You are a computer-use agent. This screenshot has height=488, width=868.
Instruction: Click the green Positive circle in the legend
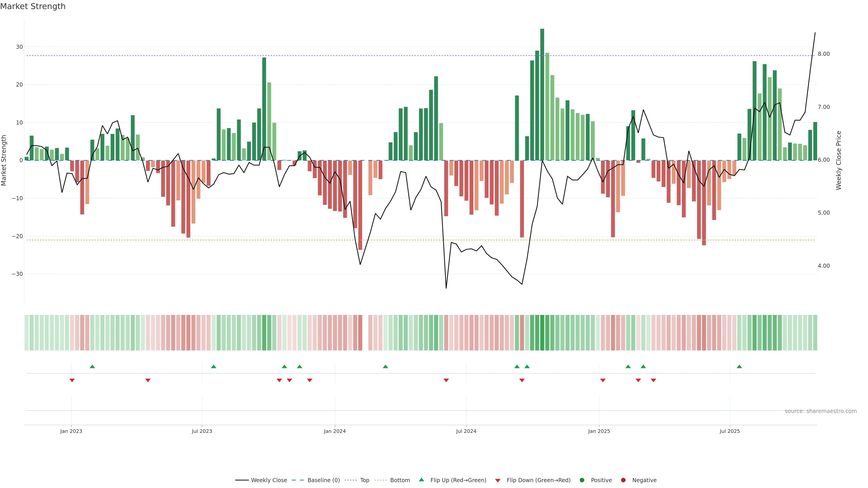(582, 480)
